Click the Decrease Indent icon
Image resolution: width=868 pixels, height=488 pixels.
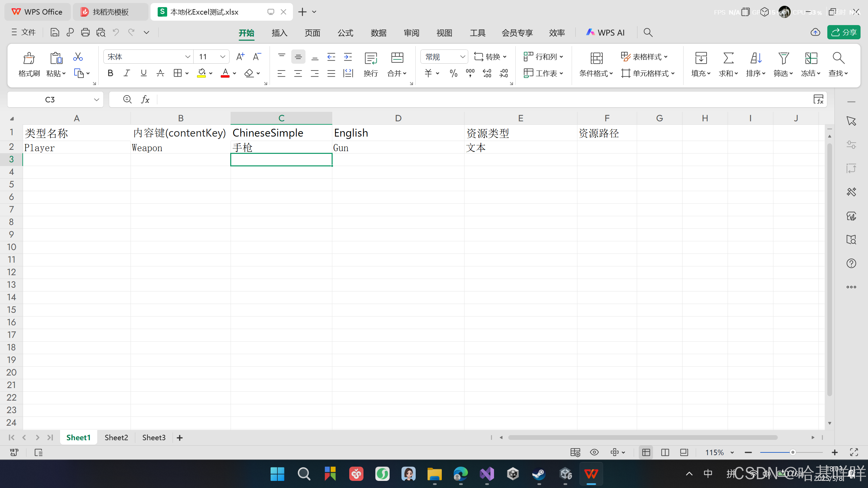tap(331, 57)
